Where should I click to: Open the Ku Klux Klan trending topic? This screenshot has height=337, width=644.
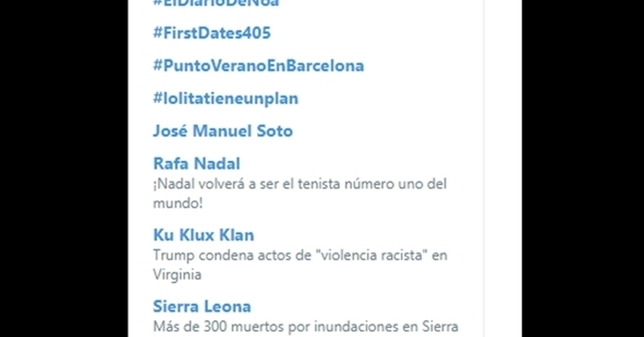pos(204,235)
